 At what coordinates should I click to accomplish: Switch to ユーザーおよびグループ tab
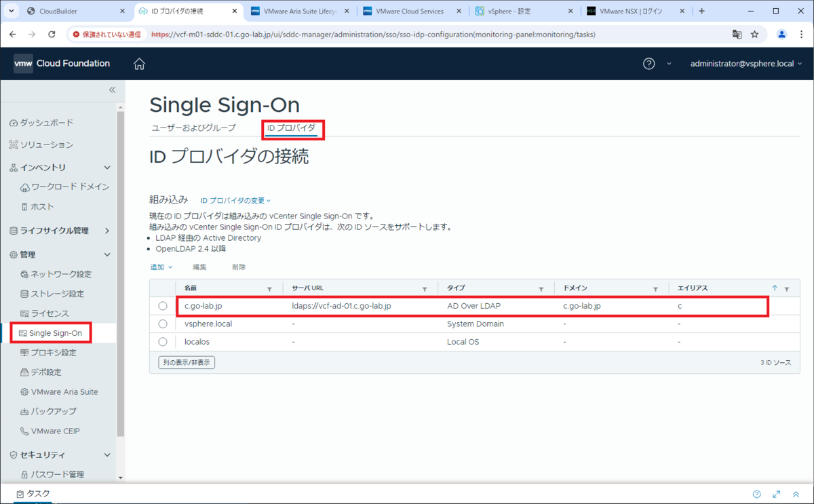tap(194, 128)
